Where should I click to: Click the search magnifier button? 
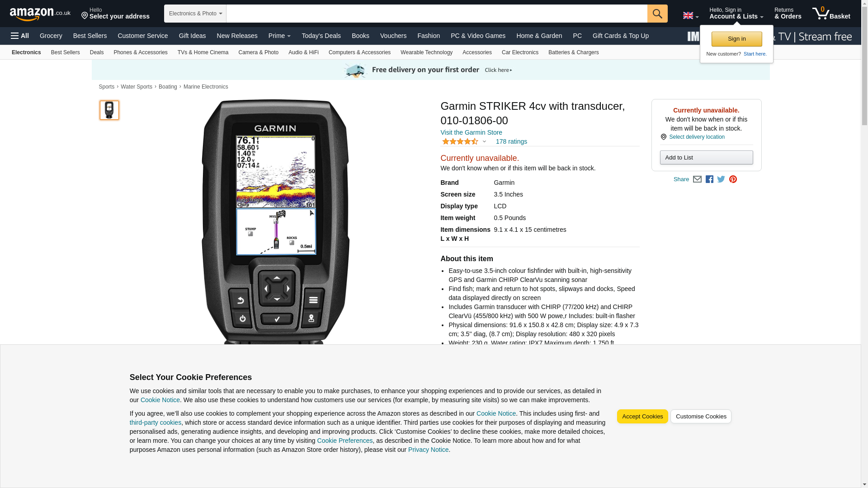(x=657, y=14)
